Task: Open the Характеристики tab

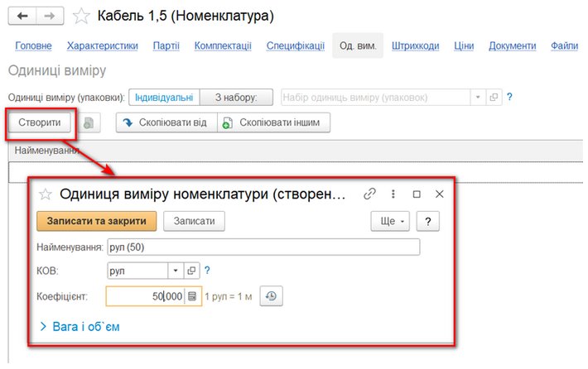Action: [x=103, y=46]
